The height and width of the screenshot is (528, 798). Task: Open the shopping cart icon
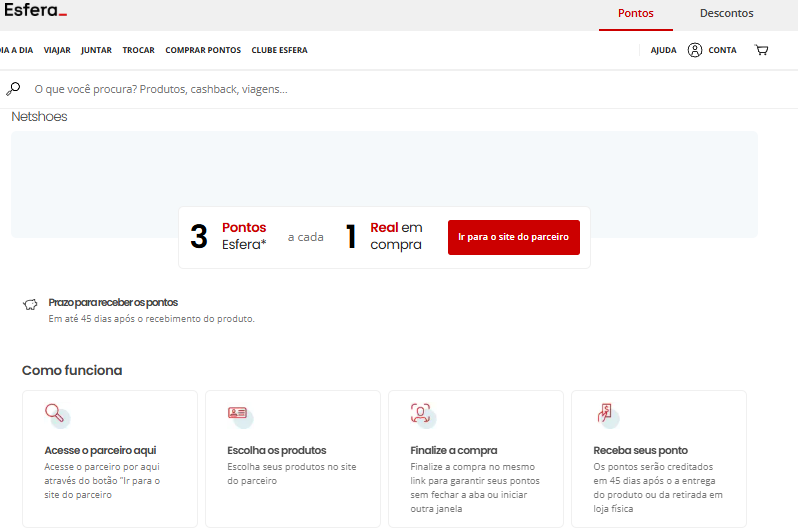[x=762, y=50]
